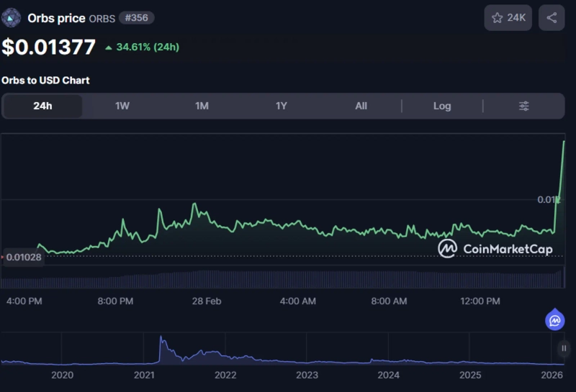Viewport: 576px width, 392px height.
Task: Switch to the 1W timeframe tab
Action: [x=122, y=106]
